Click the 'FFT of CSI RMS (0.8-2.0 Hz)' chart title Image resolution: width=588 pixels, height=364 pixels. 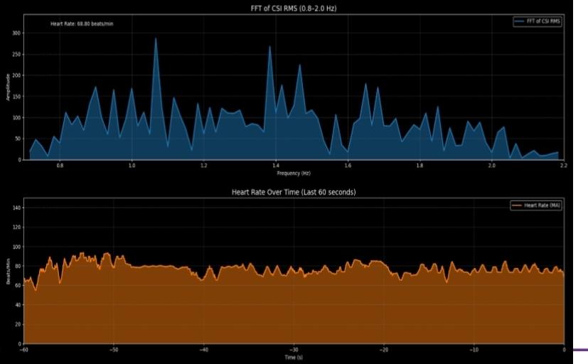(x=294, y=9)
